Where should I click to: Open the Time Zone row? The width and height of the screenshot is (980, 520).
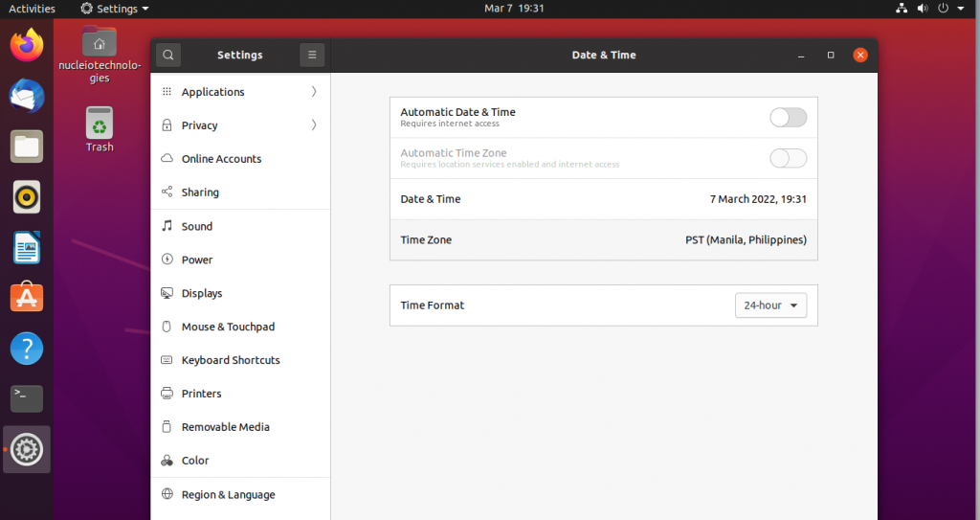(x=603, y=239)
